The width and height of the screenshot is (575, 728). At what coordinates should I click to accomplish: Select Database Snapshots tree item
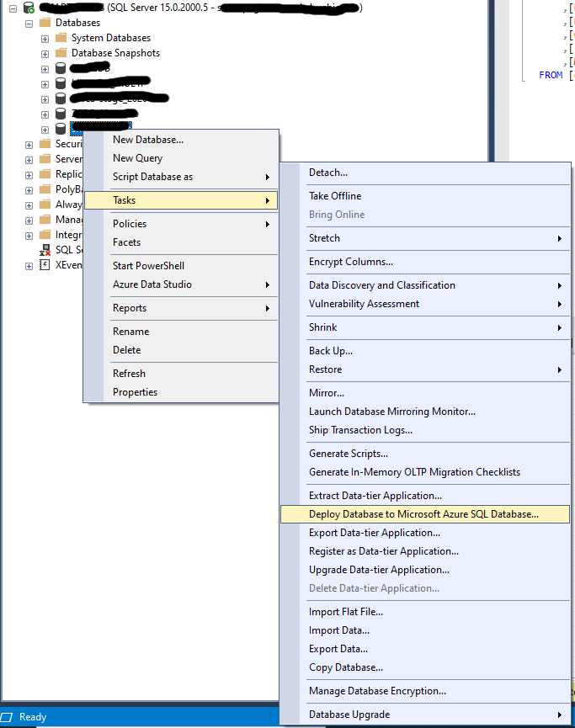point(115,53)
